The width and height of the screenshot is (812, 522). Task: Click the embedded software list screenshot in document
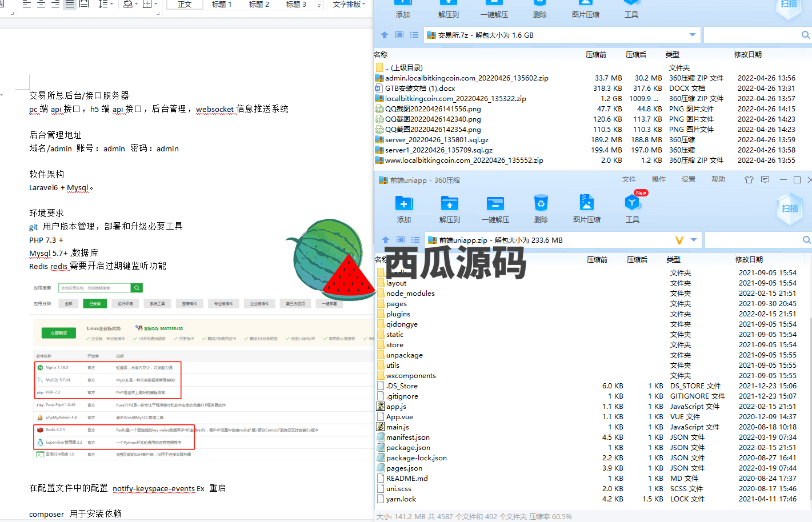tap(203, 370)
